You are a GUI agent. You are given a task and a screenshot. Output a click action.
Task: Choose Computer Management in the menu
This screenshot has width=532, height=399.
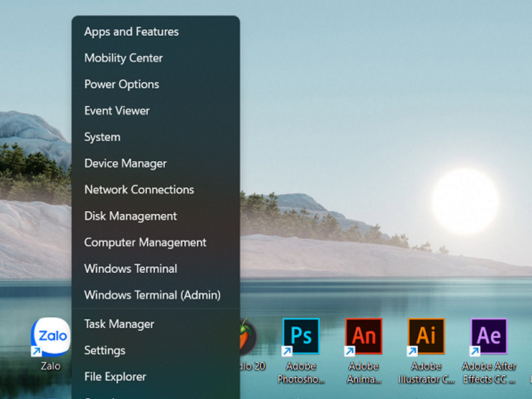pyautogui.click(x=145, y=243)
